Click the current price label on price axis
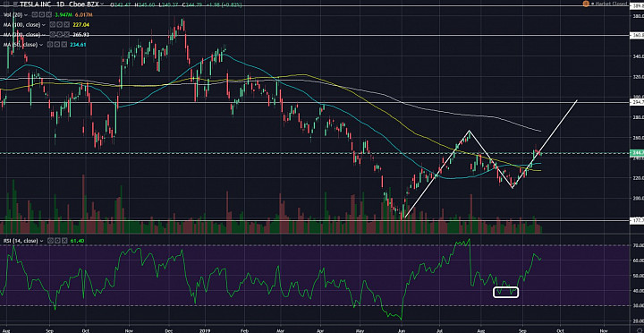The image size is (644, 333). point(637,153)
